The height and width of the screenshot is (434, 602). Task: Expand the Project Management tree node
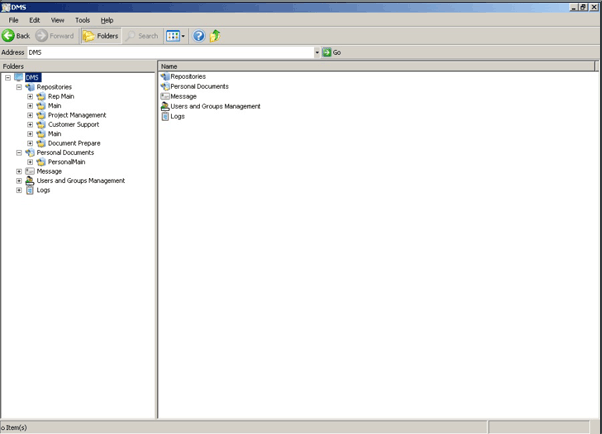tap(30, 115)
